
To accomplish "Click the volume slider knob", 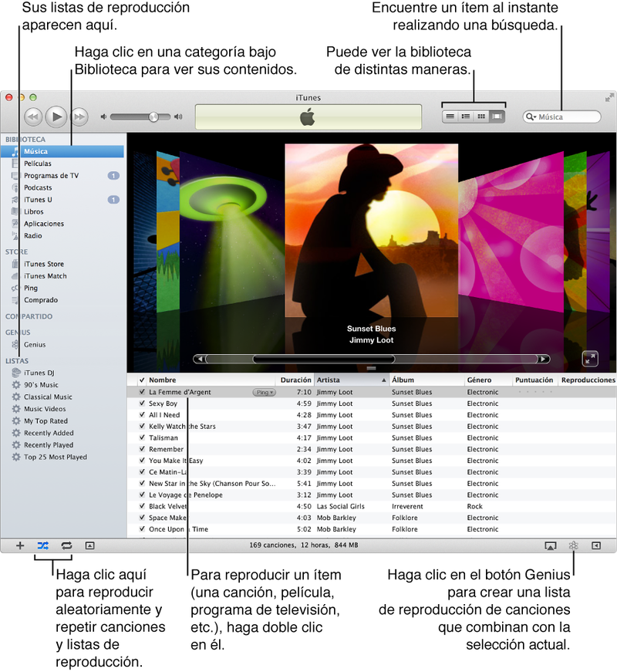I will (153, 117).
